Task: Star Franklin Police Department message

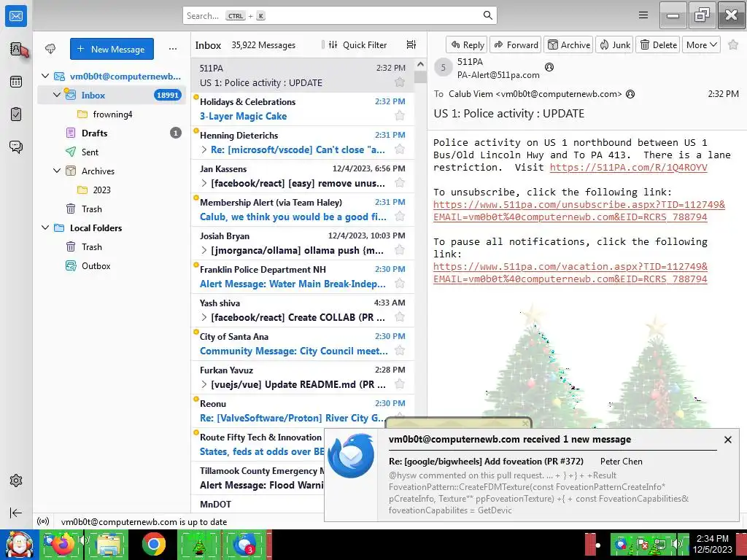Action: 400,284
